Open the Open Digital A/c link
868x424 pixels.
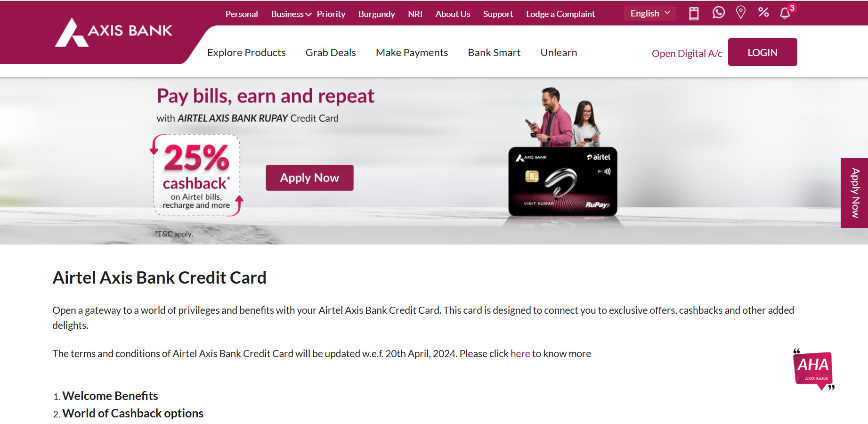[687, 53]
